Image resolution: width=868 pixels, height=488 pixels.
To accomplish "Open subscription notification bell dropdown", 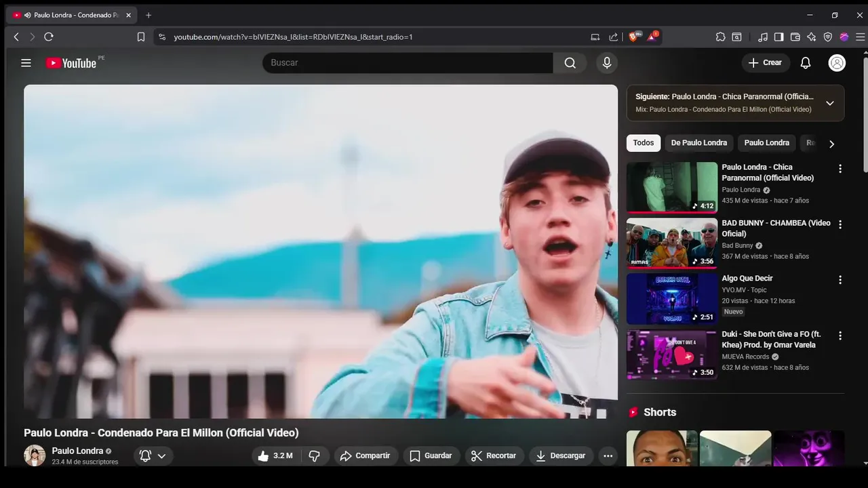I will tap(153, 456).
